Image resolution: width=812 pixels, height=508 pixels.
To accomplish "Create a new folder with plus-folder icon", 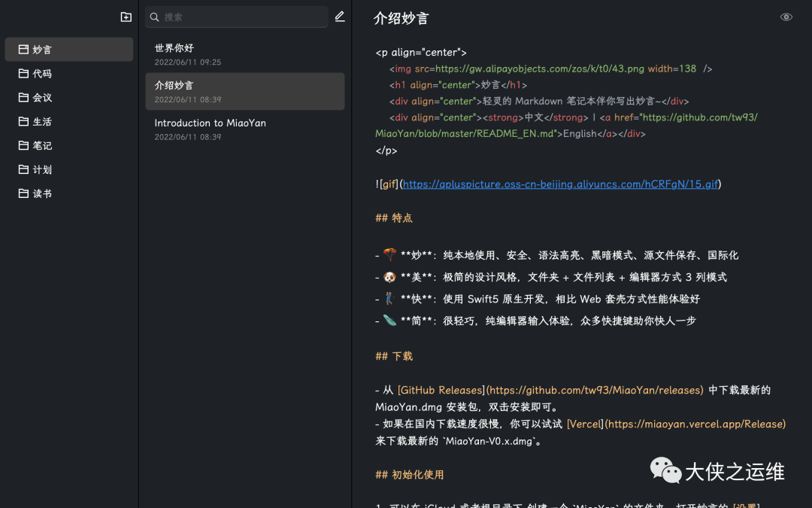I will 126,17.
